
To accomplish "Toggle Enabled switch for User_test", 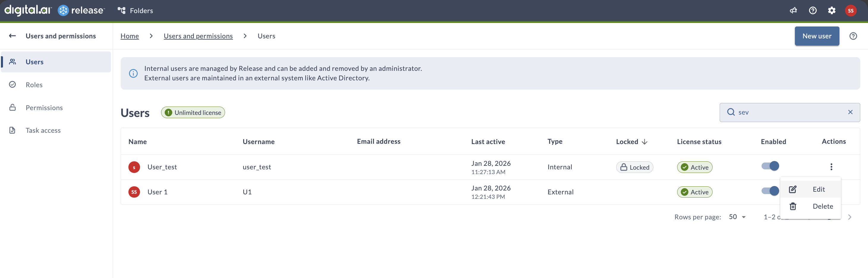I will 770,166.
